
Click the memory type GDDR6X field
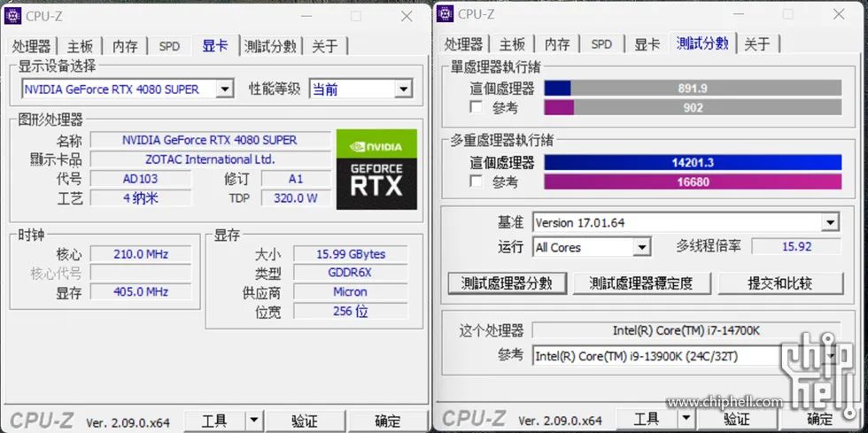coord(351,273)
